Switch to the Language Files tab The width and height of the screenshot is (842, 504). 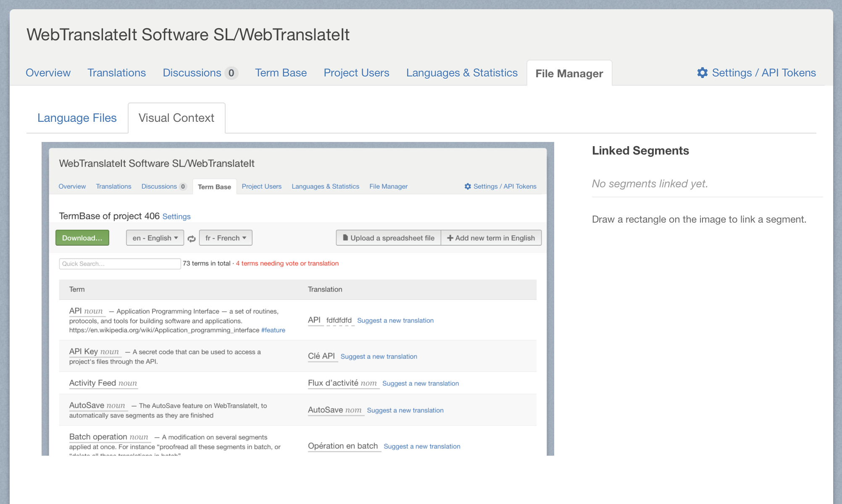pos(77,118)
